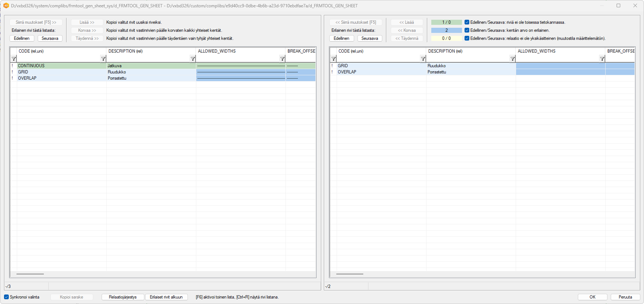
Task: Click '<< Täydennä' button
Action: 407,38
